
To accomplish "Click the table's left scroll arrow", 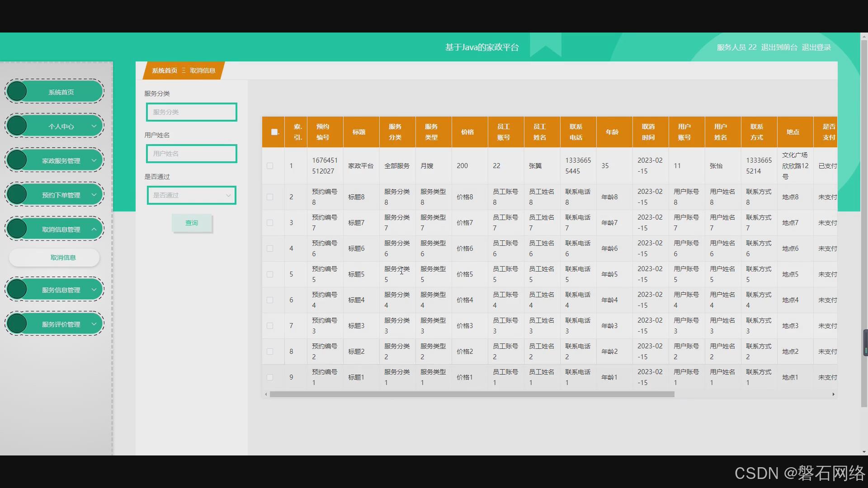I will coord(266,394).
